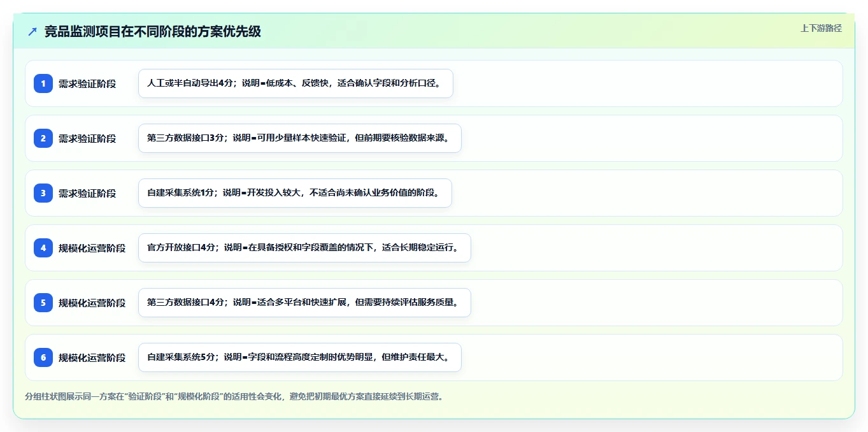Viewport: 868px width, 432px height.
Task: Click the arrow icon beside the title
Action: (x=32, y=31)
